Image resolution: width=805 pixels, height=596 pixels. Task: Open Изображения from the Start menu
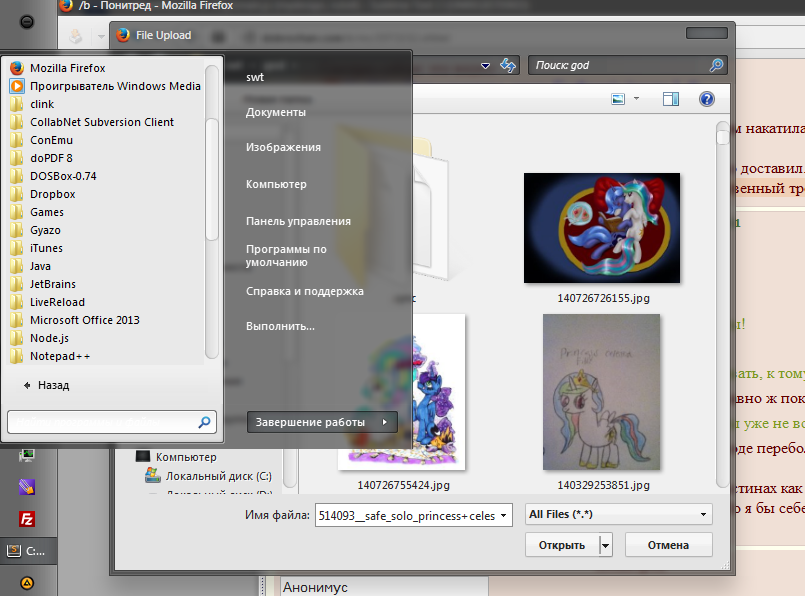click(x=283, y=147)
